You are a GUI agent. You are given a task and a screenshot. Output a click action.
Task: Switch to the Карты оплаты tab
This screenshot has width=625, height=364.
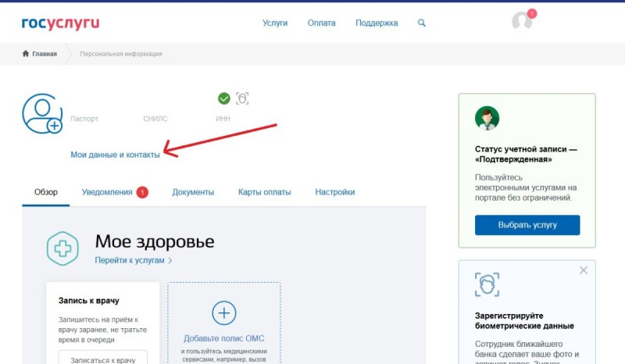pos(265,192)
